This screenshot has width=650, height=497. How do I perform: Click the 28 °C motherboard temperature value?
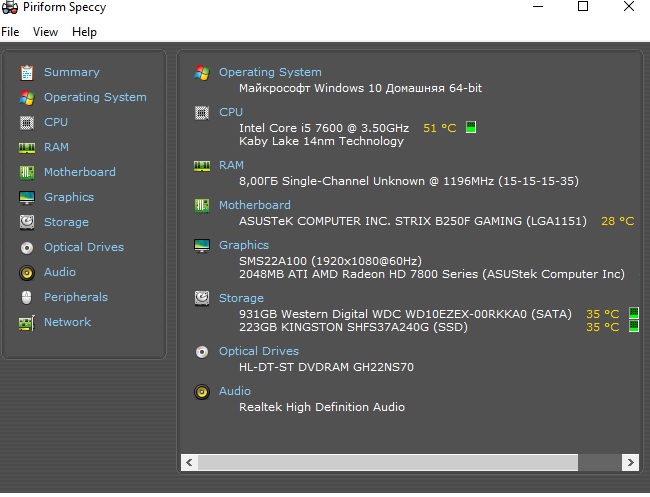click(618, 221)
